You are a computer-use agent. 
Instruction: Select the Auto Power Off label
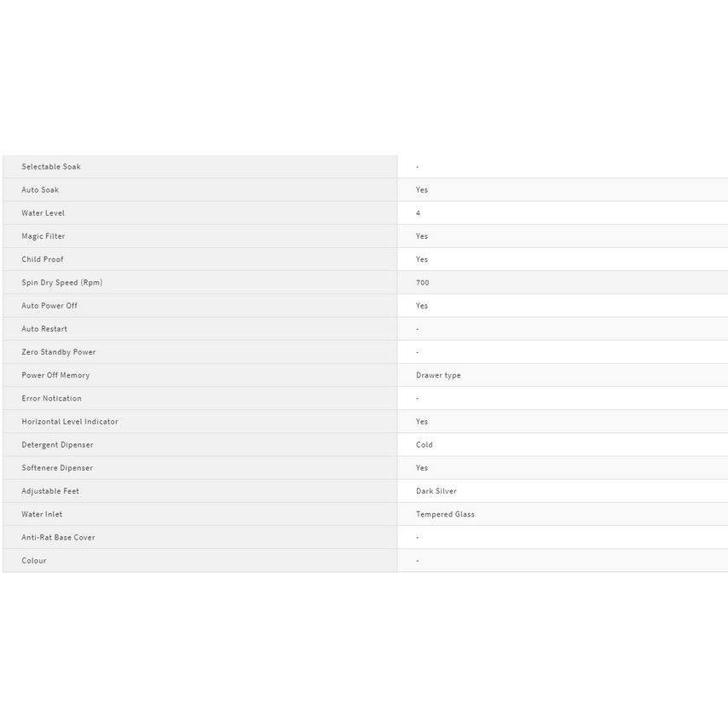tap(49, 305)
